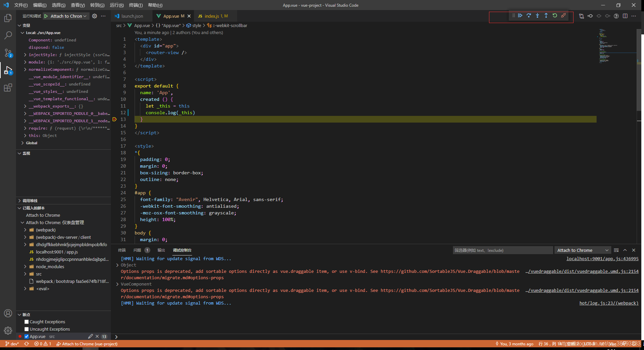Expand the node_modules folder in loaded scripts

pyautogui.click(x=25, y=267)
